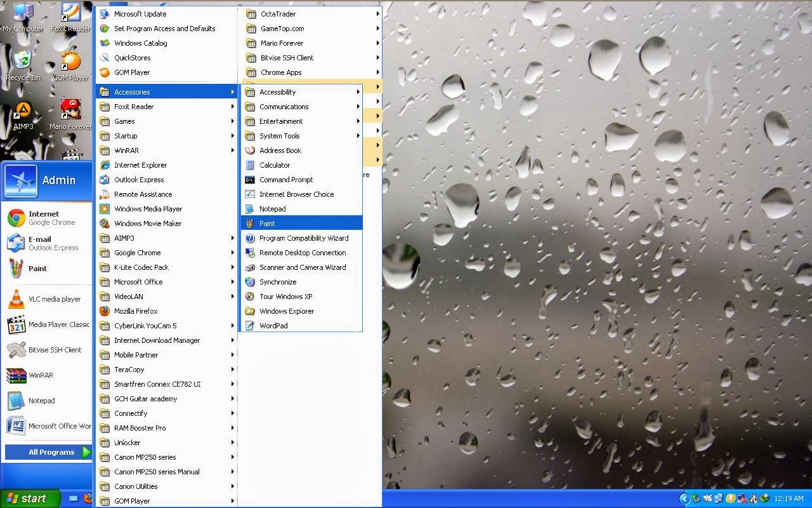This screenshot has width=812, height=508.
Task: Expand hidden system tray icons arrow
Action: (684, 499)
